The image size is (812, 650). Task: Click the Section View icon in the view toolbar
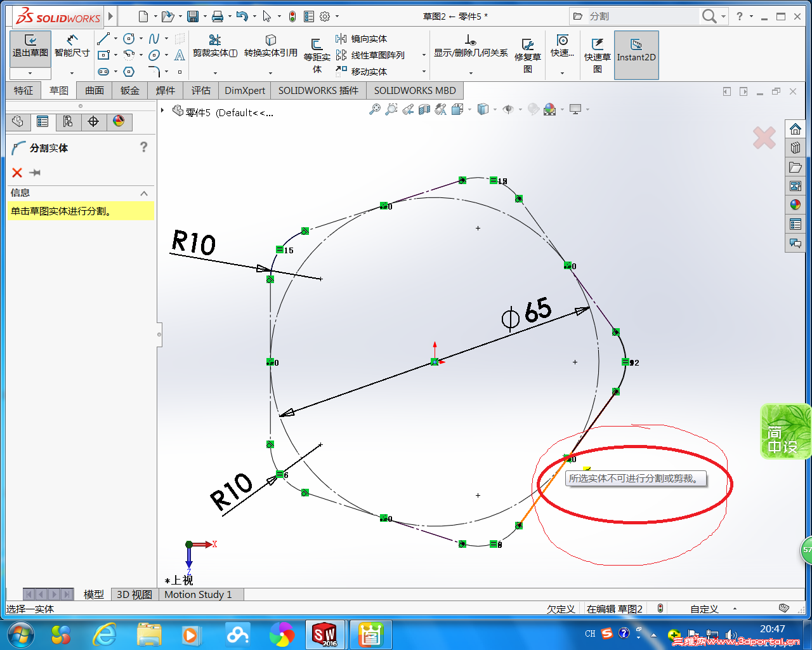click(424, 110)
